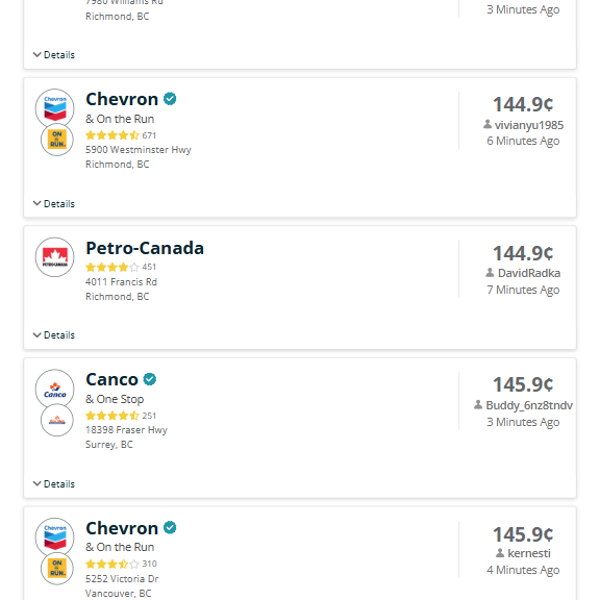
Task: Expand Details for the Williams Rd station
Action: click(x=54, y=55)
